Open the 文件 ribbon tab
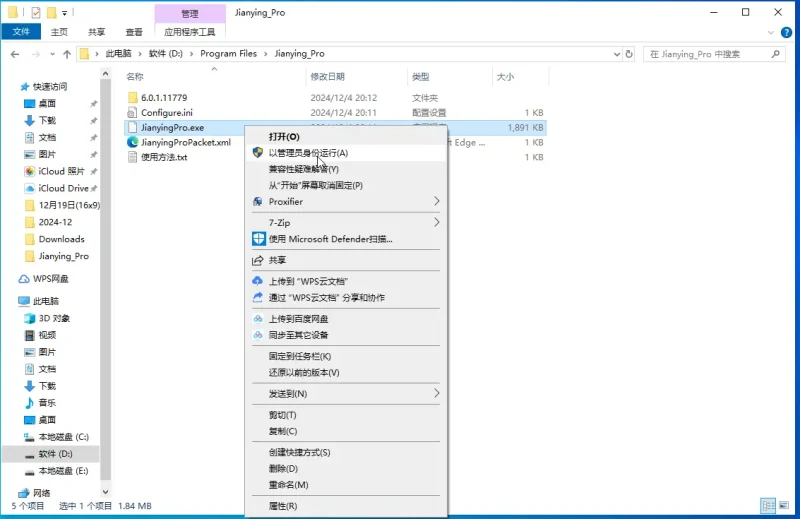 [21, 32]
